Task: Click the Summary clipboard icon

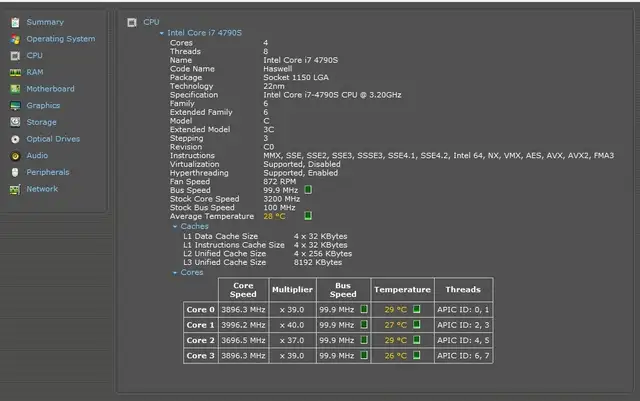Action: tap(15, 22)
